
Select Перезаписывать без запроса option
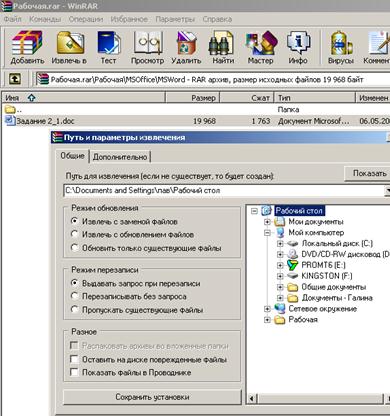(75, 296)
